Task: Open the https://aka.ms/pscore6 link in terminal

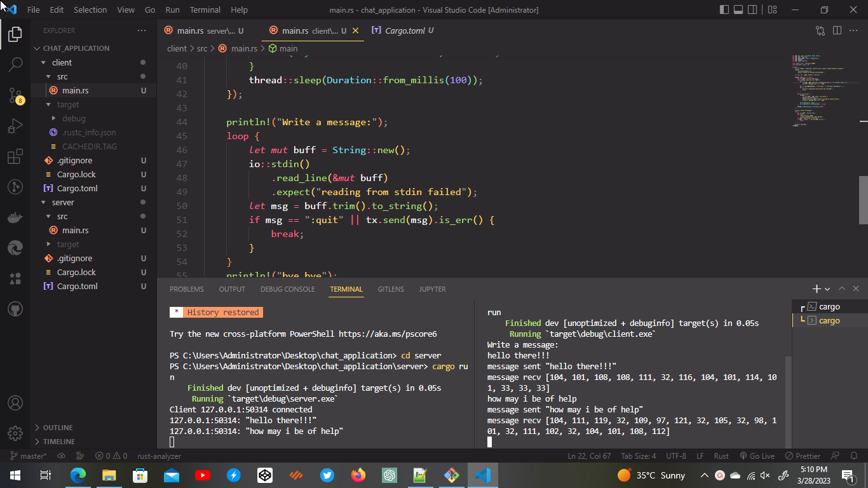Action: (388, 334)
